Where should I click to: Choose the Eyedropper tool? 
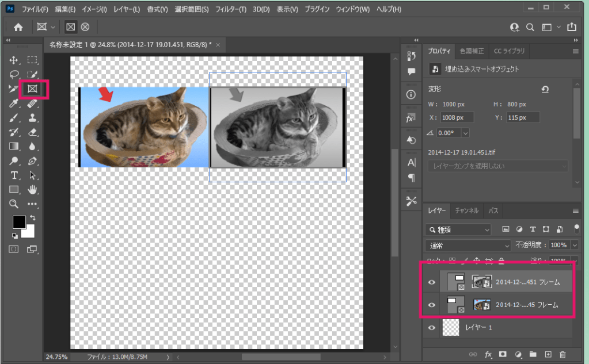pyautogui.click(x=14, y=104)
